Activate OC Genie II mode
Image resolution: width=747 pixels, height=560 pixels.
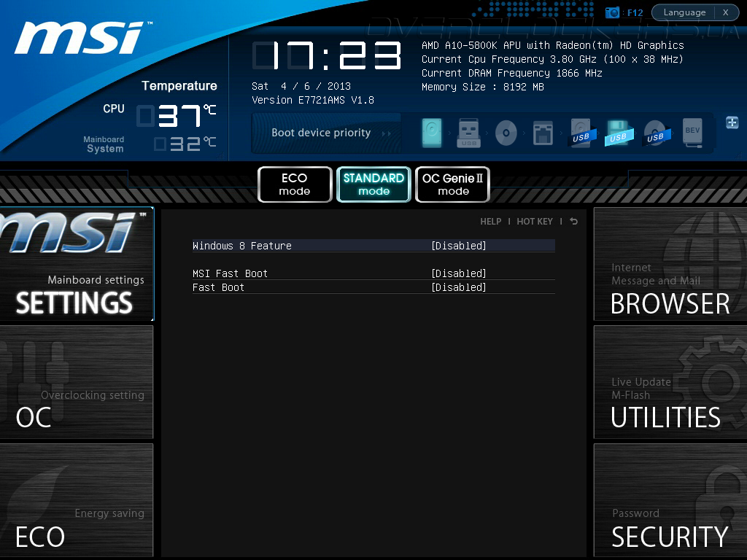click(x=452, y=184)
